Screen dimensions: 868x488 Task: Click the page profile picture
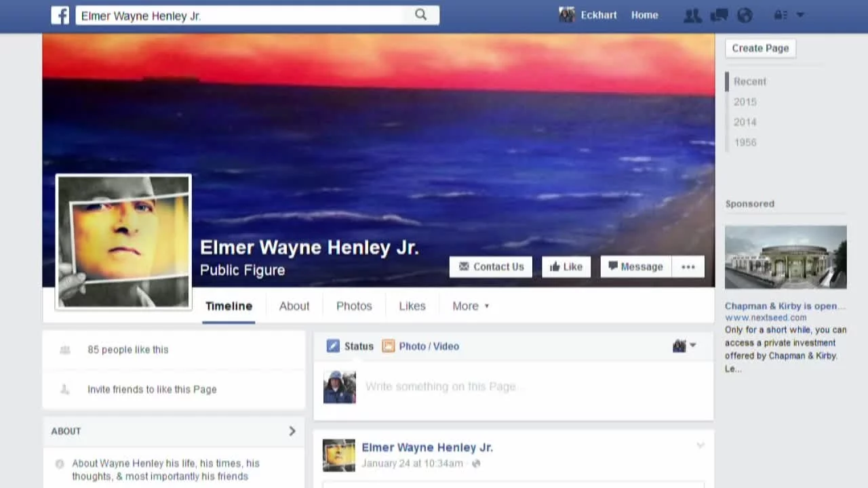(123, 242)
